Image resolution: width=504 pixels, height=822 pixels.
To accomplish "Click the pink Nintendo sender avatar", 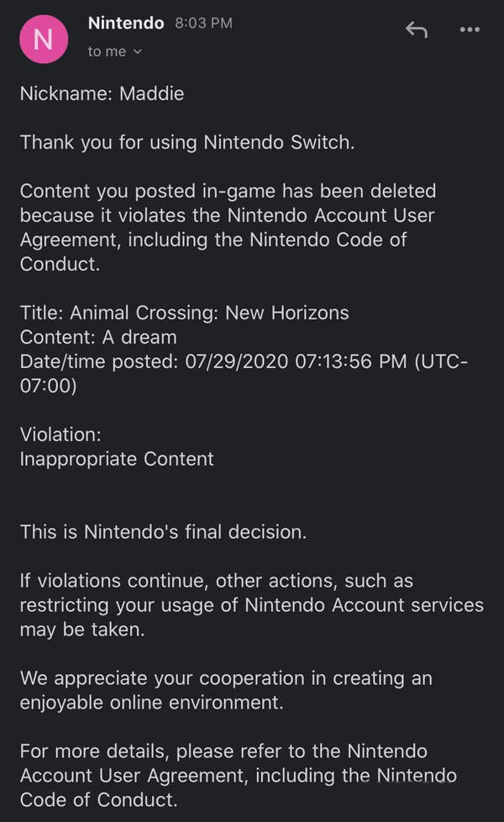I will point(42,40).
